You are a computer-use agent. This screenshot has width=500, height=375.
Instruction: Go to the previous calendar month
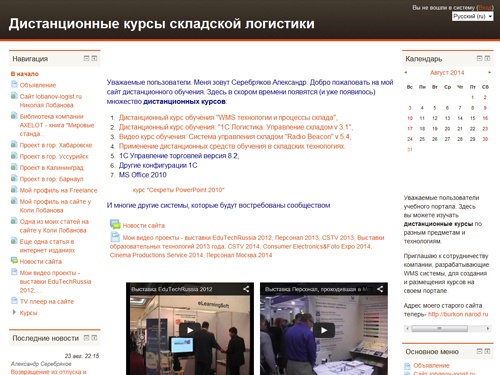tap(406, 72)
